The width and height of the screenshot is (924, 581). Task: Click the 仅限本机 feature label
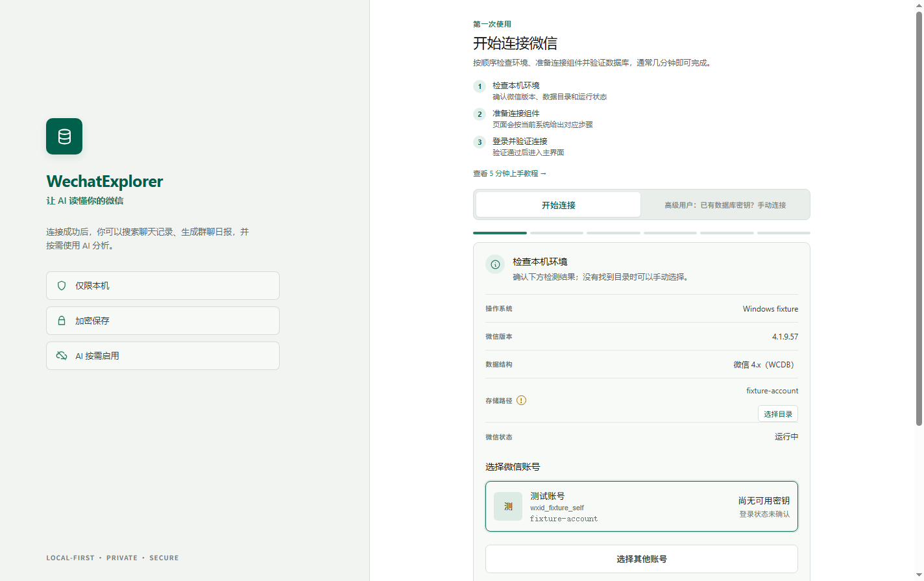(x=92, y=286)
